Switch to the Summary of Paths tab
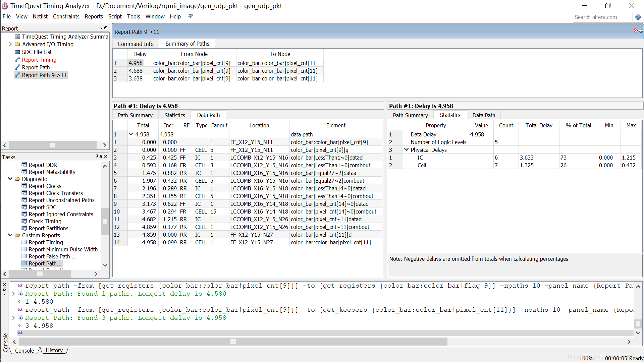The width and height of the screenshot is (644, 362). point(187,44)
